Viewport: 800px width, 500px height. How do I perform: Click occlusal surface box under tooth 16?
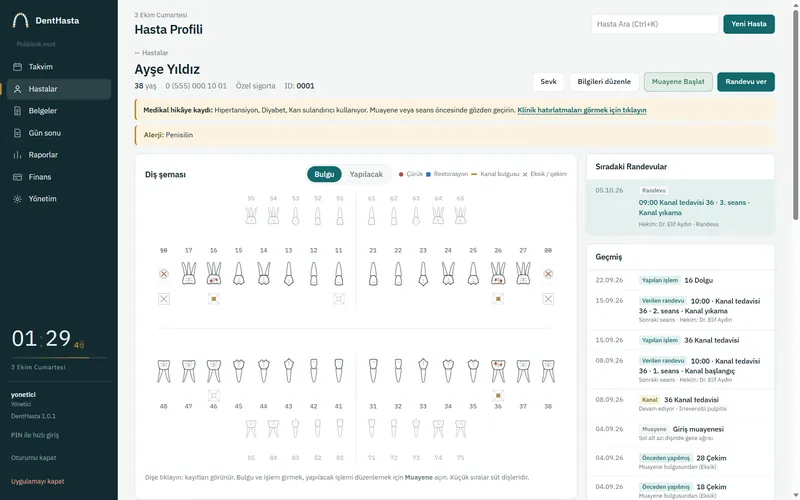(x=214, y=299)
